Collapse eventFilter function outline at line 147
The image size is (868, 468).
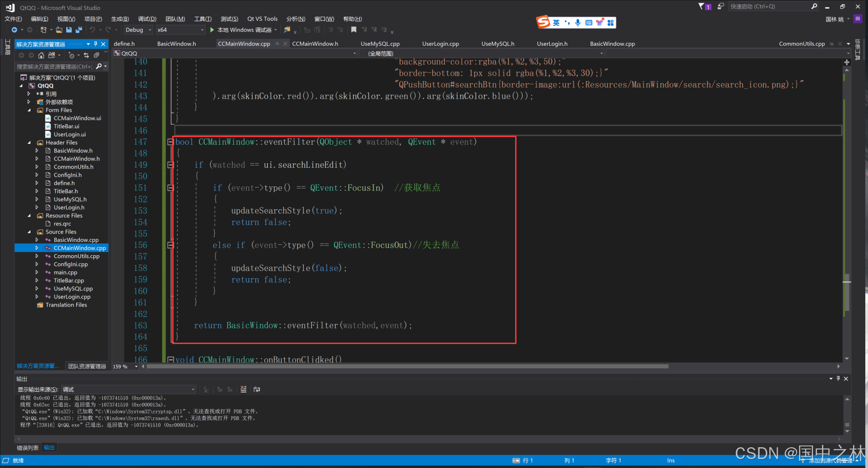click(x=170, y=142)
